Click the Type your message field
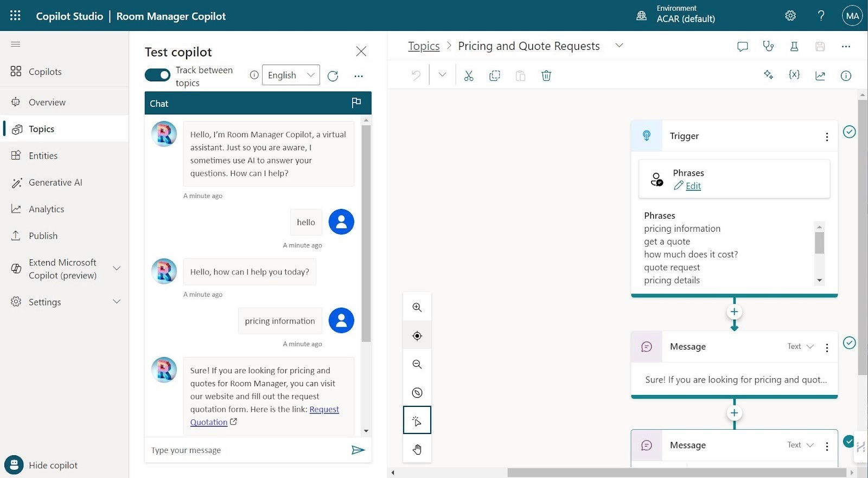 [247, 450]
